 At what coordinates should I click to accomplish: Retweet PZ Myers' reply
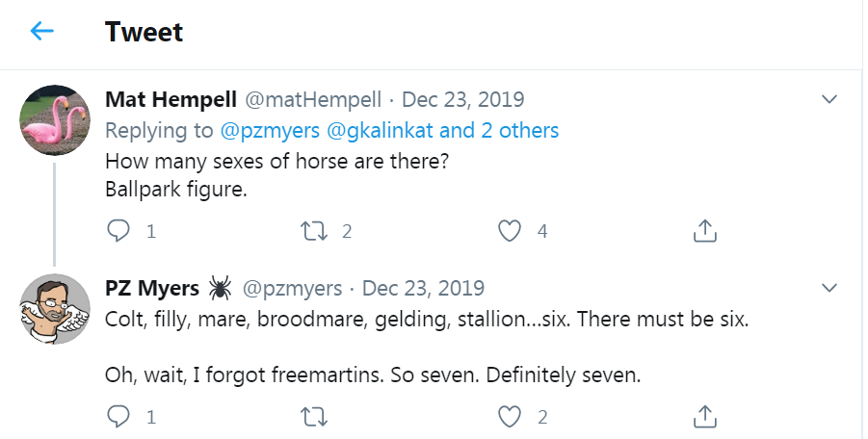[313, 417]
